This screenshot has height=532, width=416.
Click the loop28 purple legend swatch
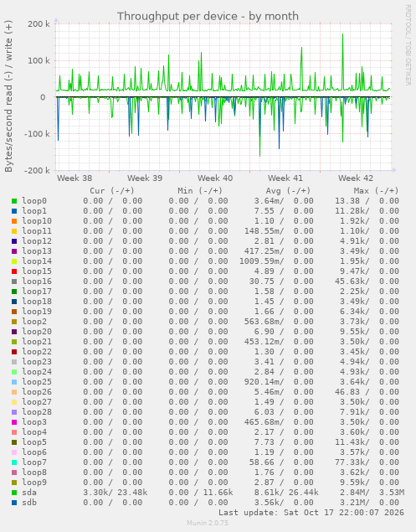pyautogui.click(x=14, y=412)
